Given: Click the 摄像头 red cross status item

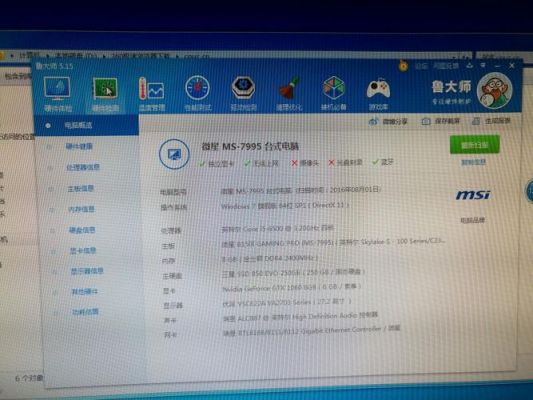Looking at the screenshot, I should 305,163.
